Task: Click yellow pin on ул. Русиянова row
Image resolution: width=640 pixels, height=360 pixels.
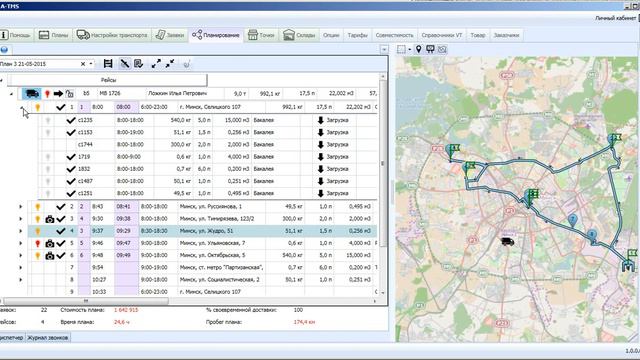Action: 38,207
